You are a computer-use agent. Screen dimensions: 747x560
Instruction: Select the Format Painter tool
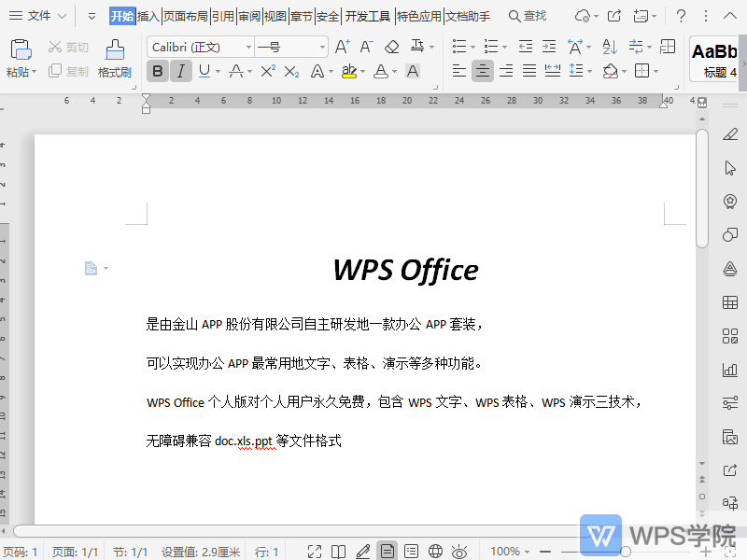[114, 60]
